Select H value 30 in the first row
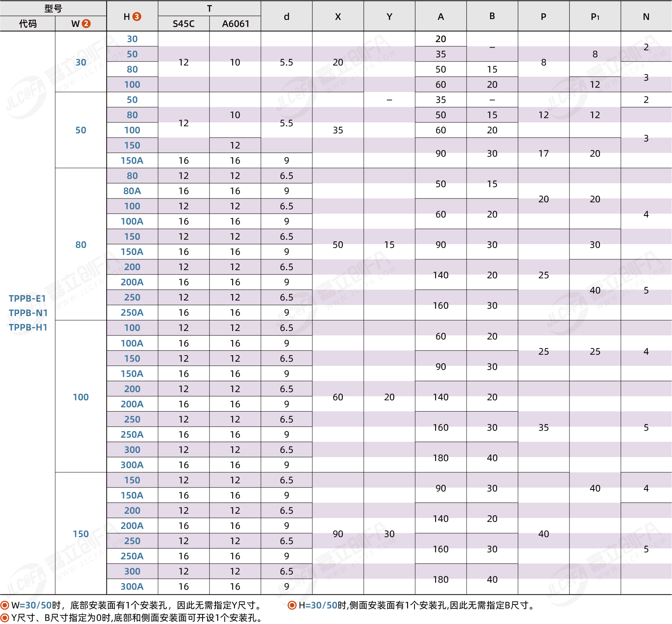 pos(132,39)
